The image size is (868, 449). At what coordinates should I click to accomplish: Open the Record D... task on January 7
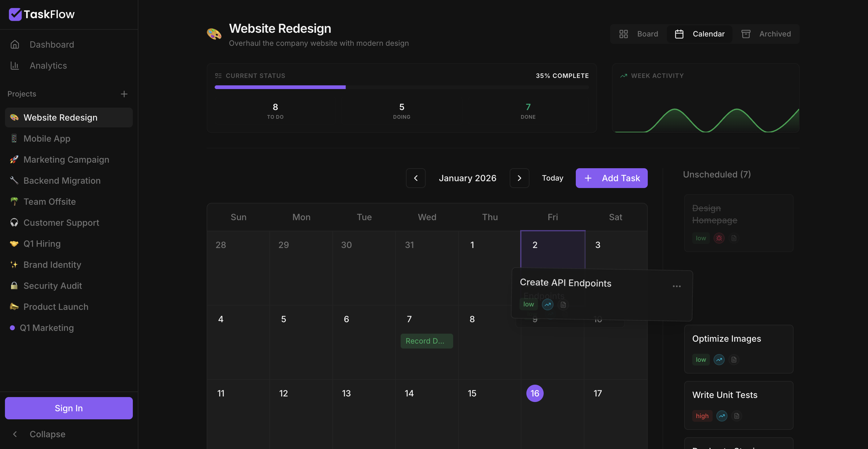(x=427, y=341)
